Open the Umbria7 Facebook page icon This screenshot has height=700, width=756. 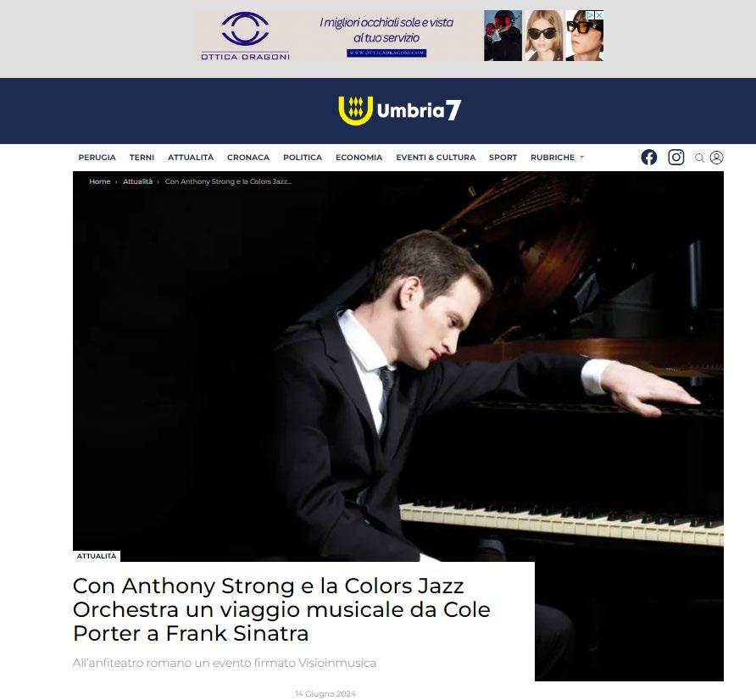pos(649,157)
